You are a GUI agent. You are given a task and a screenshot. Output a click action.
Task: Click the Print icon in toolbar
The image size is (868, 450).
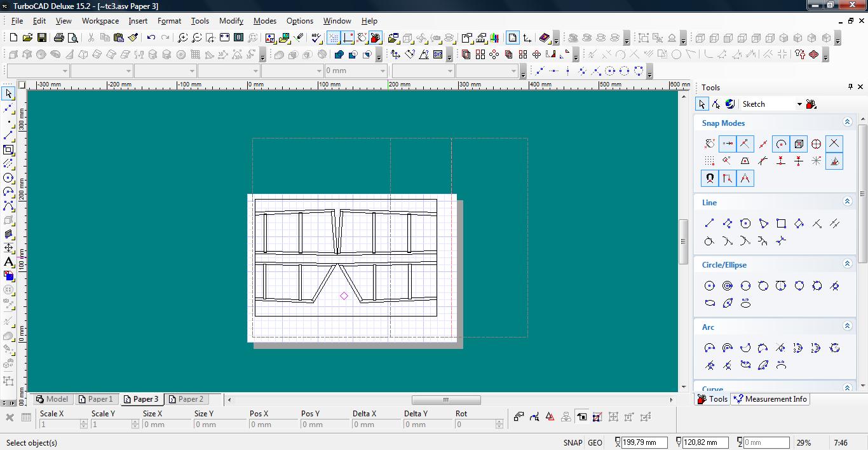[x=59, y=38]
